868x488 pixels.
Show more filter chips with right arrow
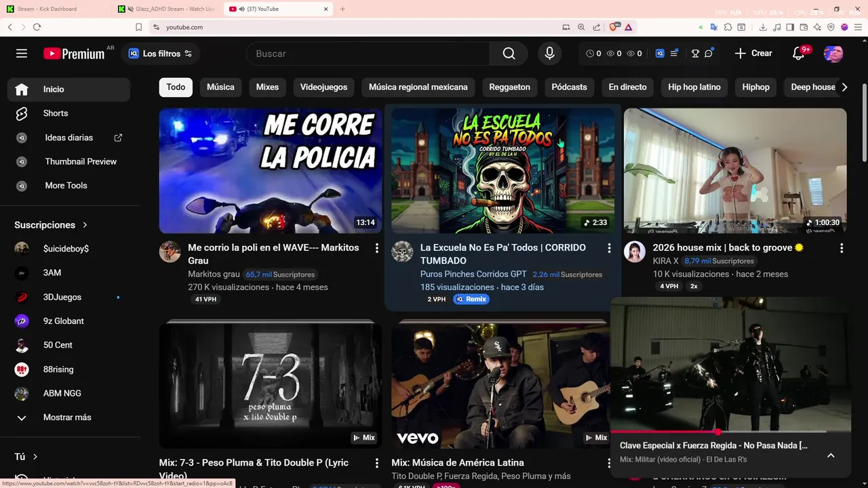(x=844, y=87)
